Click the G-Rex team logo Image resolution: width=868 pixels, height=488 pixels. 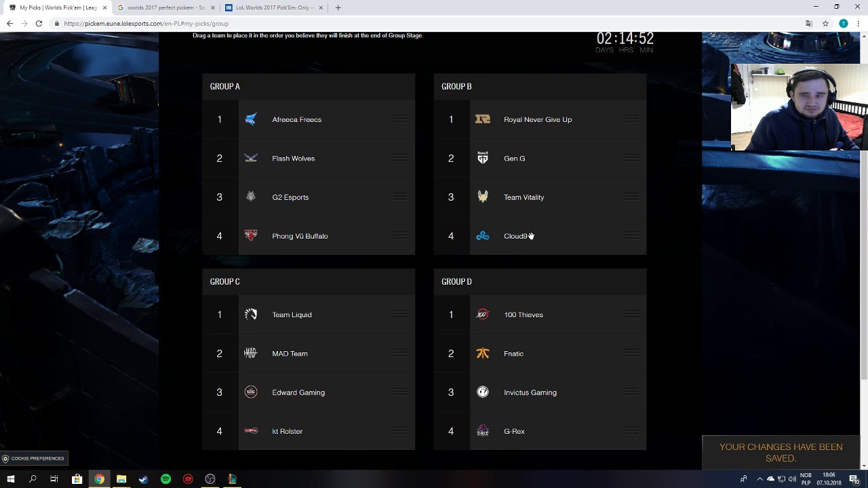[x=483, y=431]
